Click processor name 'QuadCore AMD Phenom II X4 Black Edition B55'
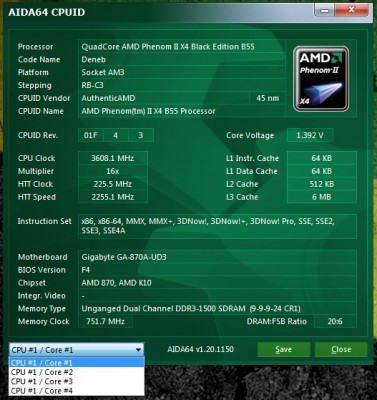377x400 pixels. coord(168,47)
